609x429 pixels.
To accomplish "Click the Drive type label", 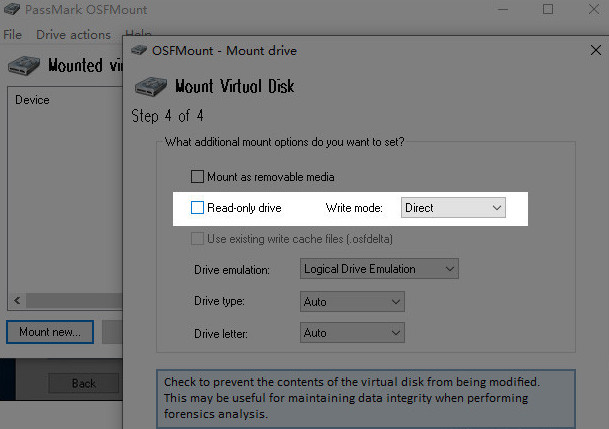I will pyautogui.click(x=219, y=301).
